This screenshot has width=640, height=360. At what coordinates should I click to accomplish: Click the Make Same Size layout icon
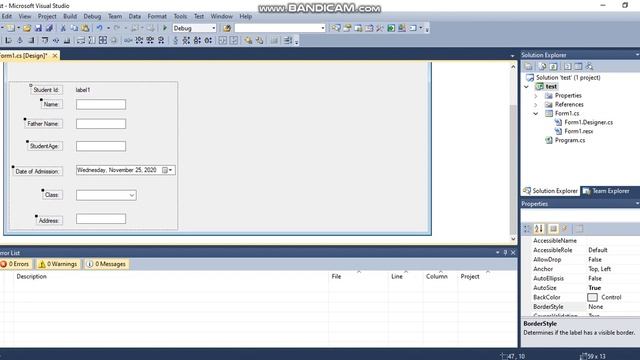coord(103,40)
